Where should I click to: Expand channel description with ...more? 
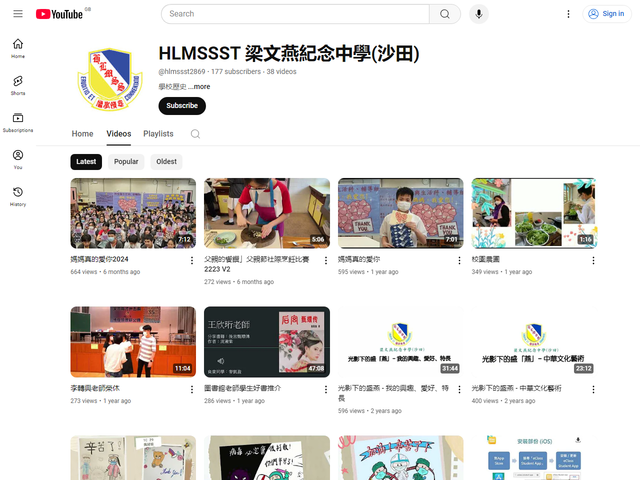point(200,87)
